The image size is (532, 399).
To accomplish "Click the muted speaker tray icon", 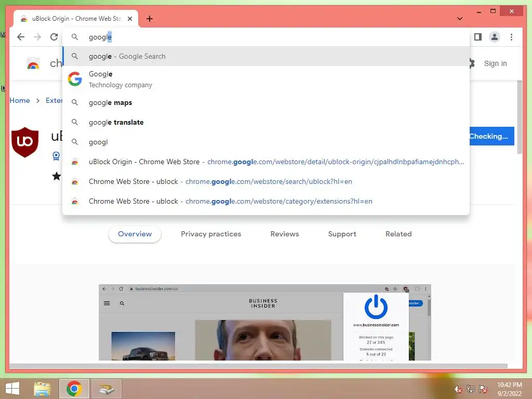I will (458, 389).
